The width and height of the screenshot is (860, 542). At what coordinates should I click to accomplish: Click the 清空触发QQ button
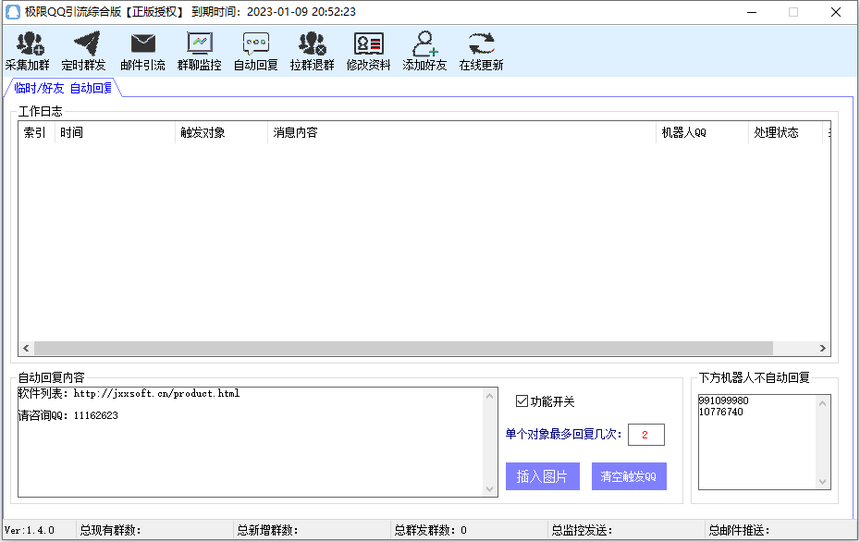tap(629, 476)
